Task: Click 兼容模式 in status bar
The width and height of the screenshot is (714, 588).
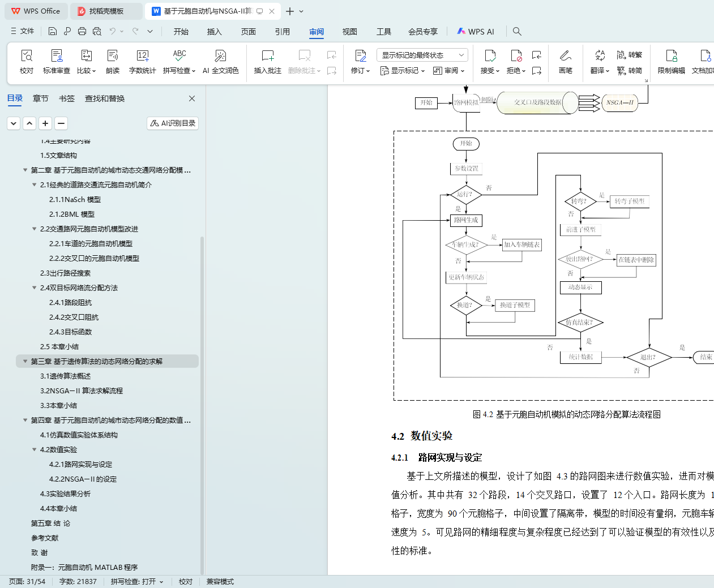Action: pyautogui.click(x=220, y=581)
